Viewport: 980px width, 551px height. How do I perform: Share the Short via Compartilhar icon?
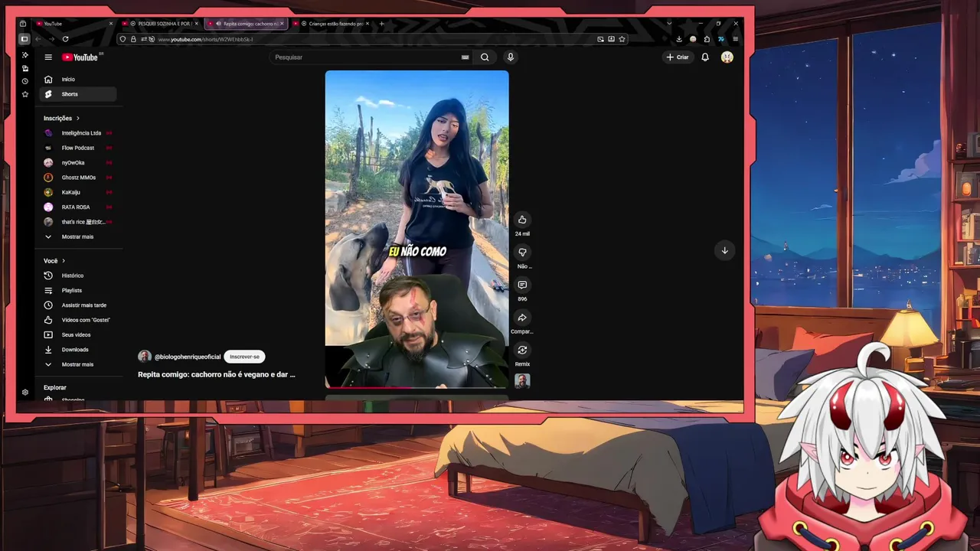[x=522, y=318]
